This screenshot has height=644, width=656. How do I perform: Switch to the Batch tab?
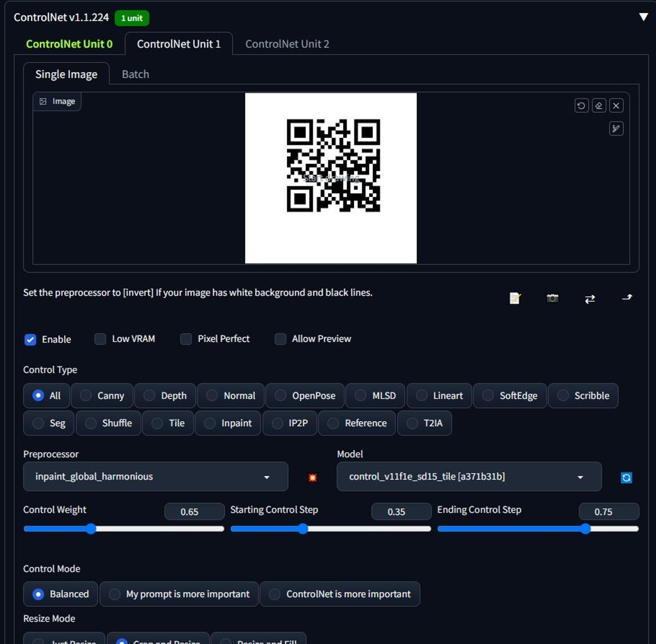click(135, 74)
